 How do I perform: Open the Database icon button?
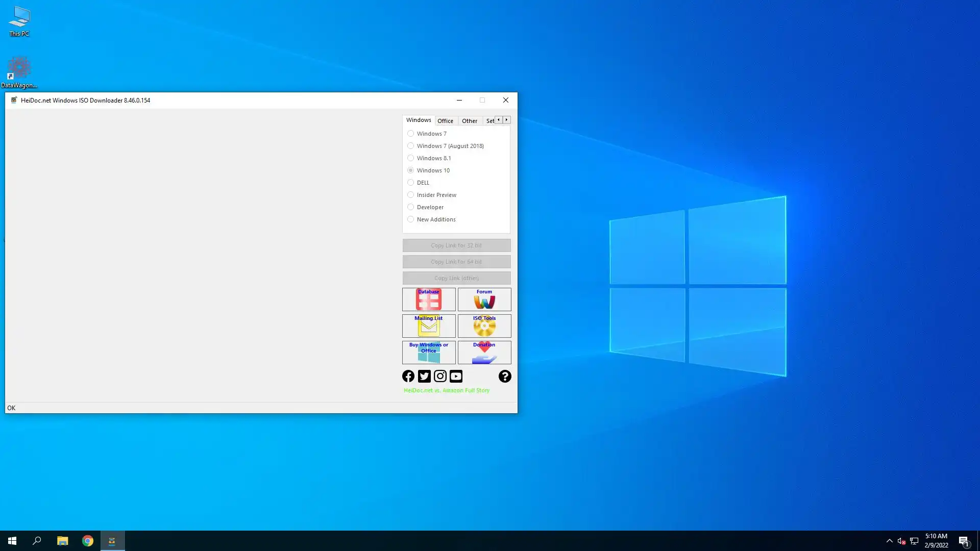(428, 299)
